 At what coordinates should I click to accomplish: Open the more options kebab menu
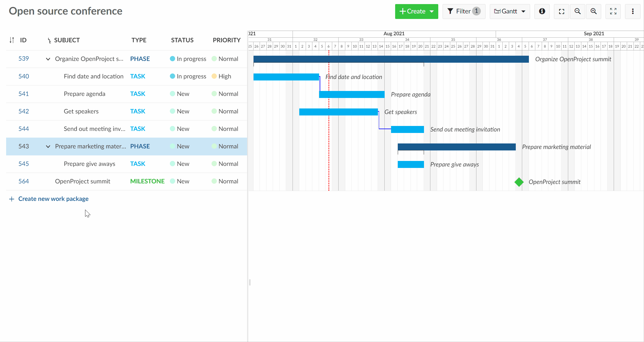click(633, 11)
